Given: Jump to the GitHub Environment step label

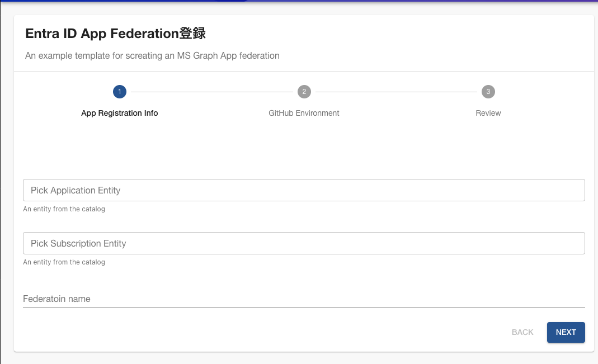Looking at the screenshot, I should point(304,113).
